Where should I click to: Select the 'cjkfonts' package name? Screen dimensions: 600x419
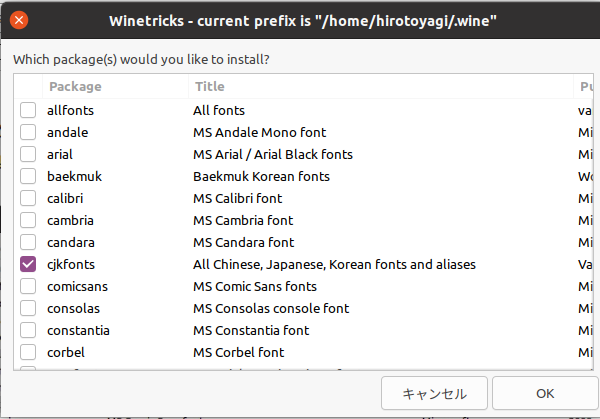[x=71, y=264]
